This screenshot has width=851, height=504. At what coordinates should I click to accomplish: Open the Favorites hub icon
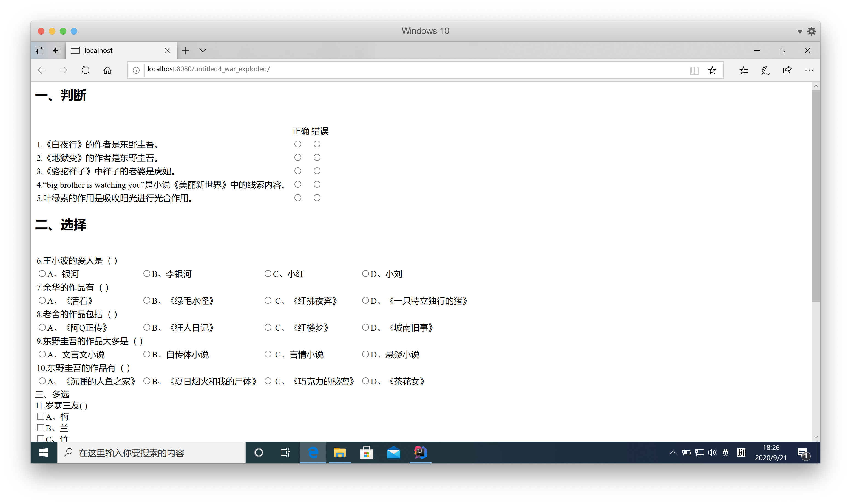pos(744,70)
